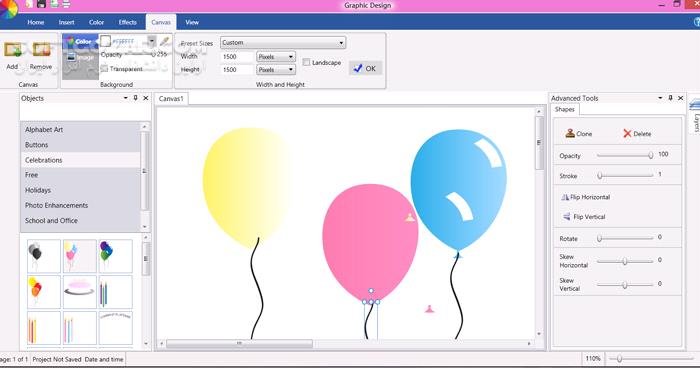The height and width of the screenshot is (368, 700).
Task: Open the Home ribbon tab
Action: pyautogui.click(x=36, y=22)
